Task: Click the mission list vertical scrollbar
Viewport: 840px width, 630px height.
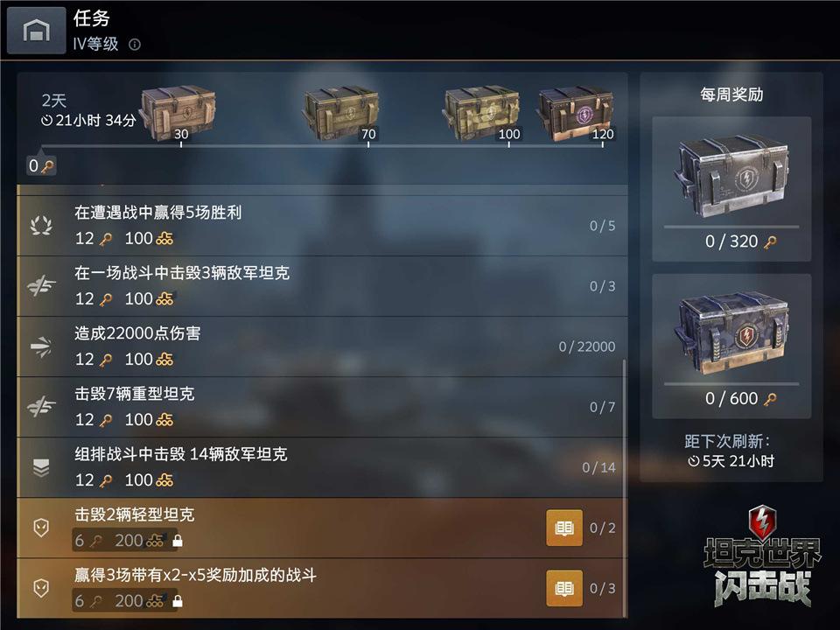Action: (x=624, y=487)
